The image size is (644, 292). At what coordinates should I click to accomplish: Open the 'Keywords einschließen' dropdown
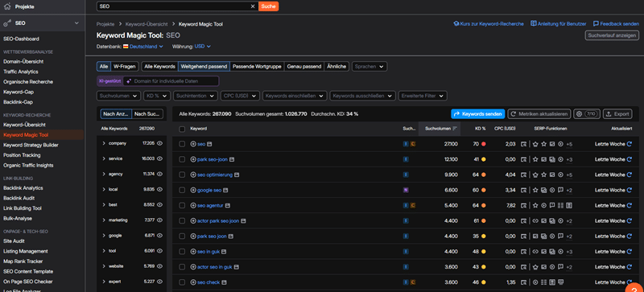[295, 96]
